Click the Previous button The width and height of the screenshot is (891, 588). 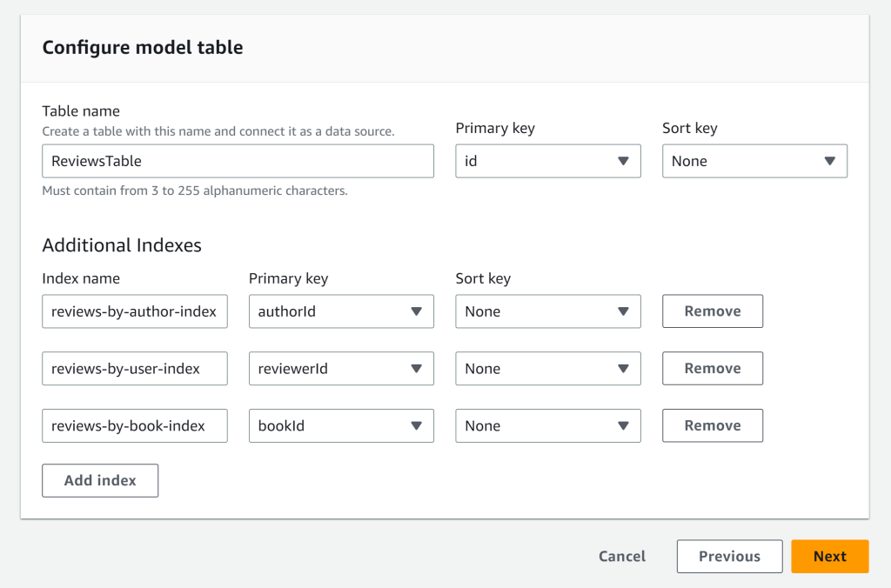[x=729, y=556]
